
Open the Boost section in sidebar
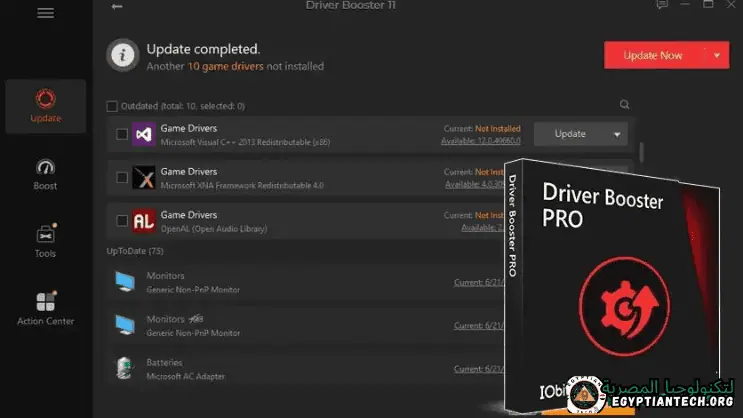(45, 175)
